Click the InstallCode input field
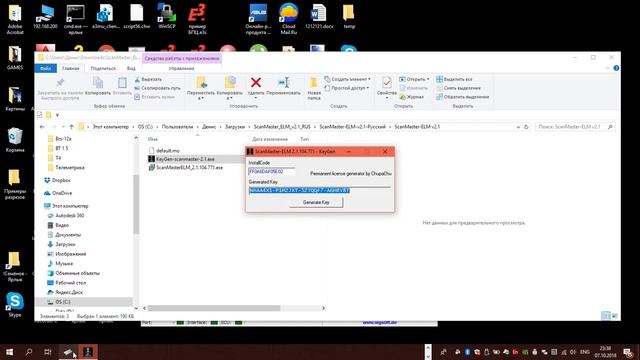 click(x=272, y=171)
